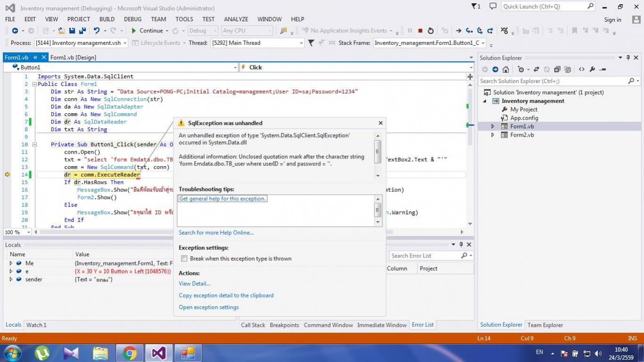The height and width of the screenshot is (362, 644).
Task: Open the Button1 object dropdown in editor
Action: pos(120,67)
